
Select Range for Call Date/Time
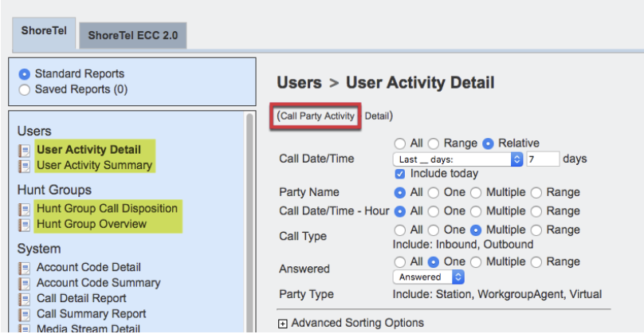coord(434,143)
